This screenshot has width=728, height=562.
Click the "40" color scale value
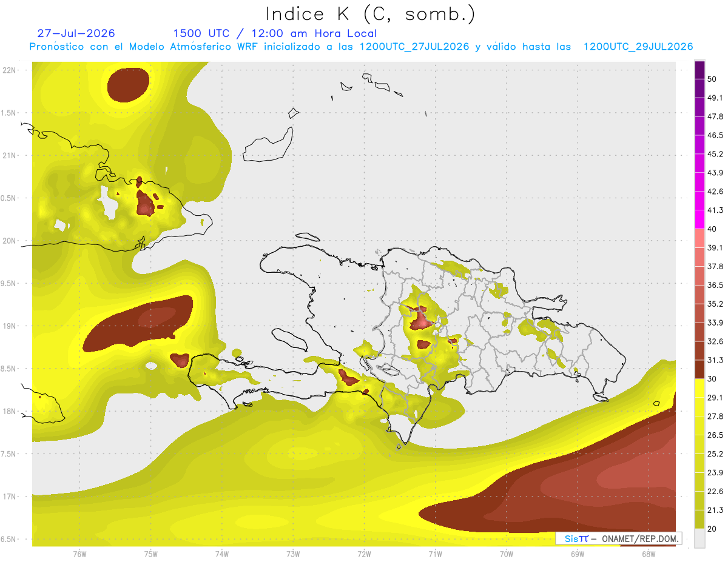[x=713, y=229]
